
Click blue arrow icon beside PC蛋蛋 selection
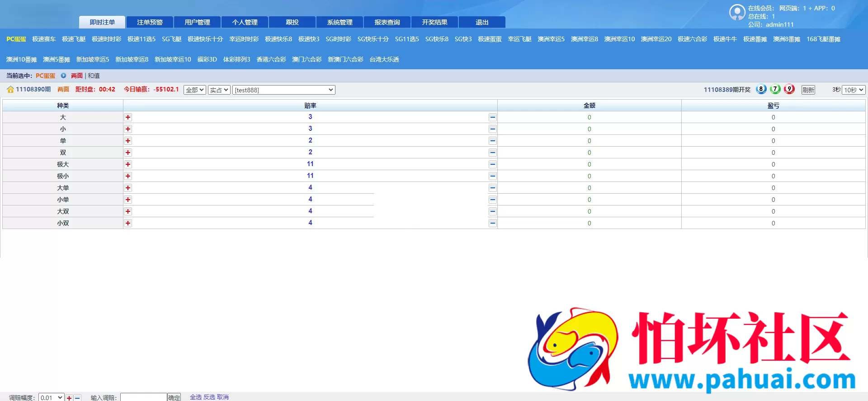63,76
